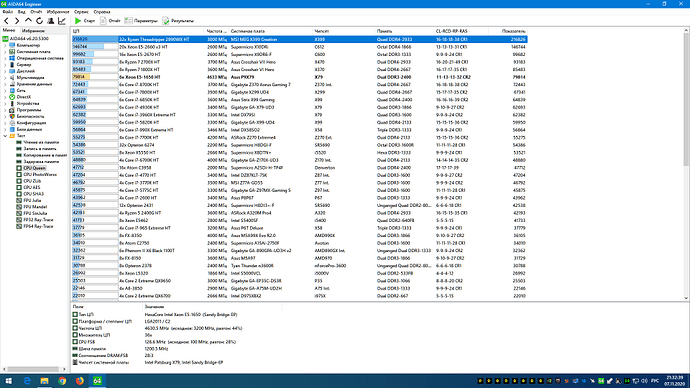Select AIDA64 v6.20.5300 root tree item
The image size is (690, 388).
pos(29,39)
